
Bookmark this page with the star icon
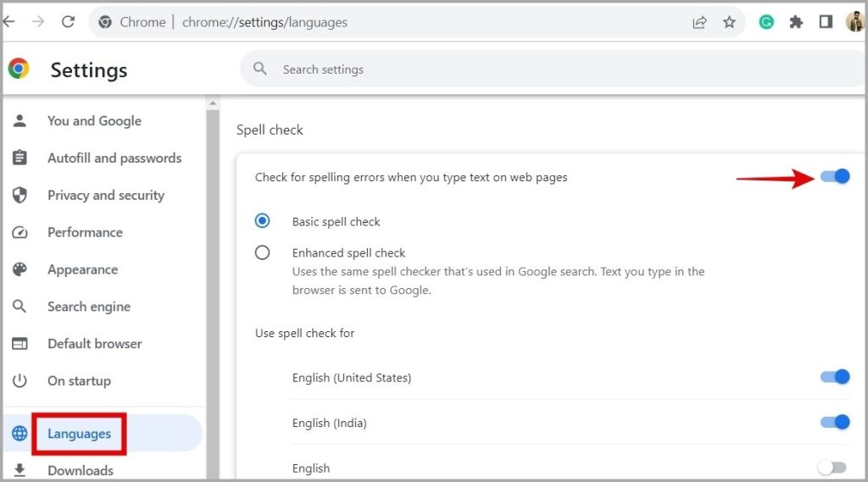[x=730, y=22]
